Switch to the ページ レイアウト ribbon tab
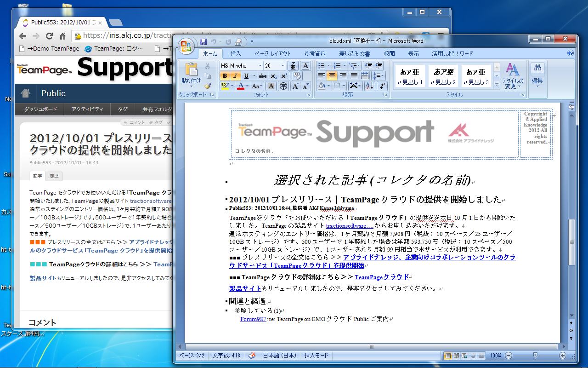588x368 pixels. click(272, 54)
